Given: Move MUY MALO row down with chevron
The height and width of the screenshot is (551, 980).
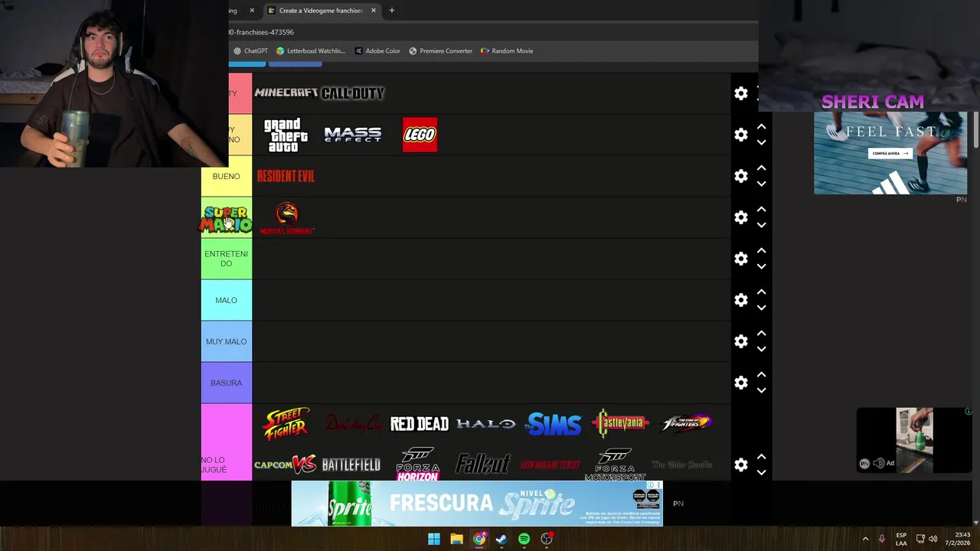Looking at the screenshot, I should coord(761,349).
